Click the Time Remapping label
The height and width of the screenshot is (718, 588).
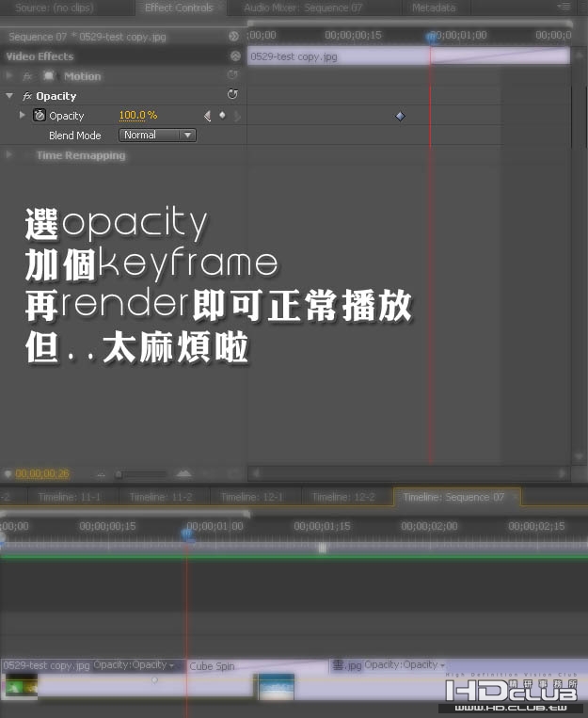(81, 155)
